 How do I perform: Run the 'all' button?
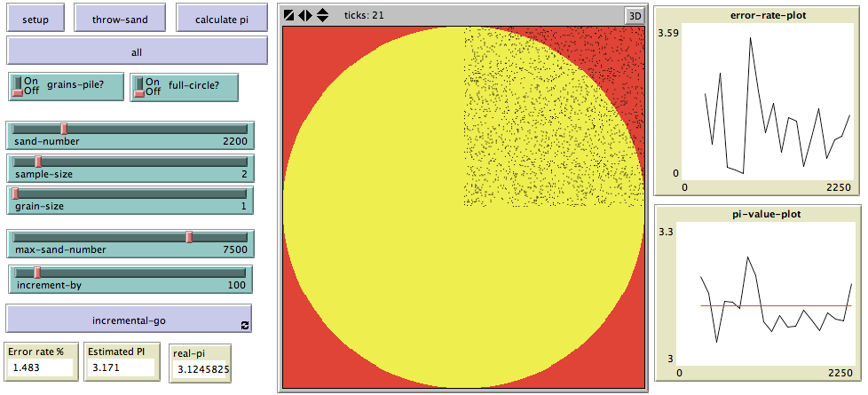click(x=137, y=52)
